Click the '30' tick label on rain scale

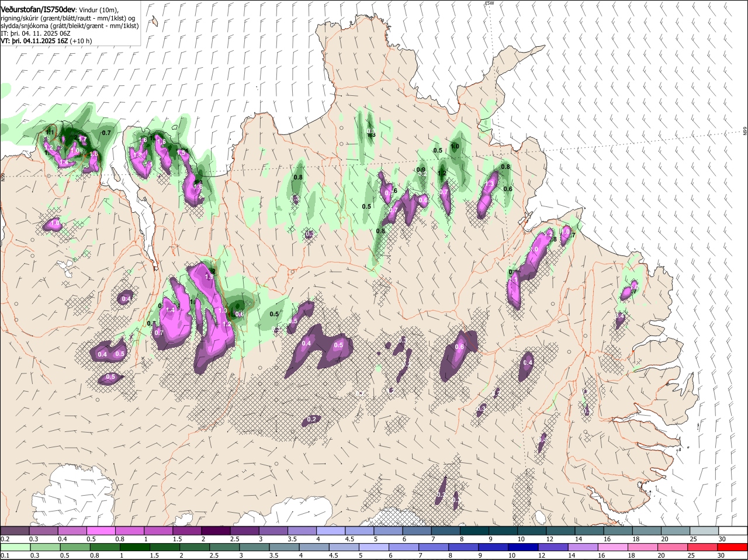[721, 555]
